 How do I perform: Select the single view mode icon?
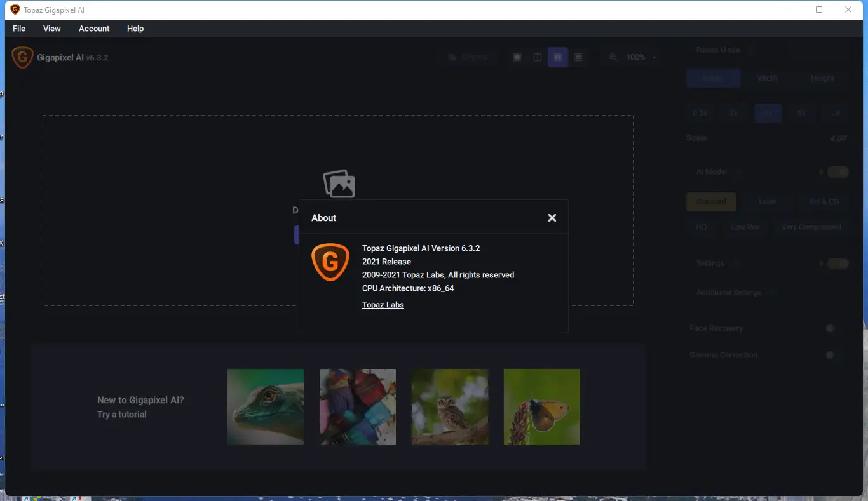coord(517,57)
